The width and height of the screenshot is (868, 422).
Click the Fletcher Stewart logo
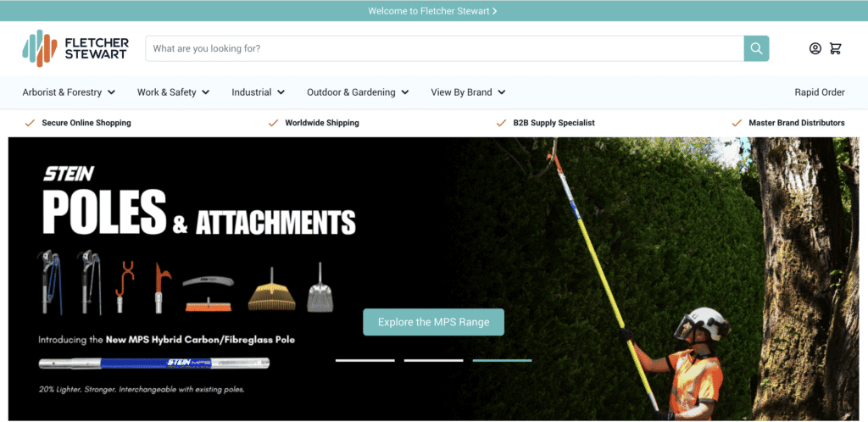[x=75, y=48]
